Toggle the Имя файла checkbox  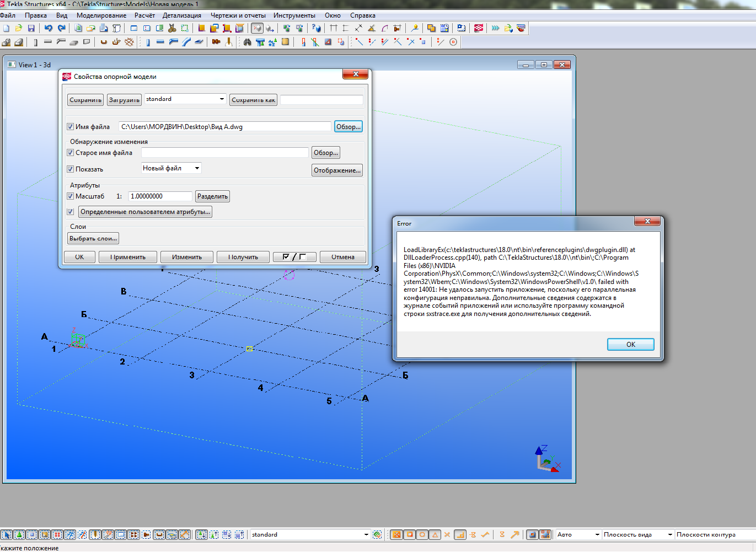point(71,127)
